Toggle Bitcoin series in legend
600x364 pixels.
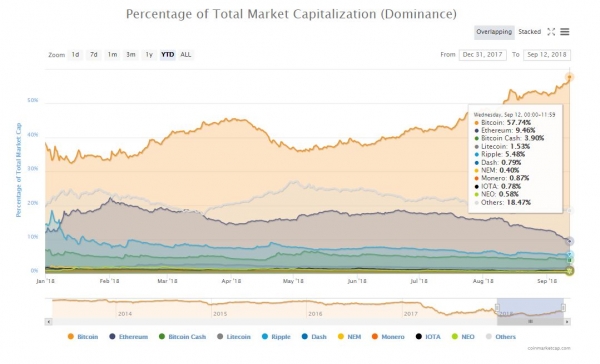[83, 337]
